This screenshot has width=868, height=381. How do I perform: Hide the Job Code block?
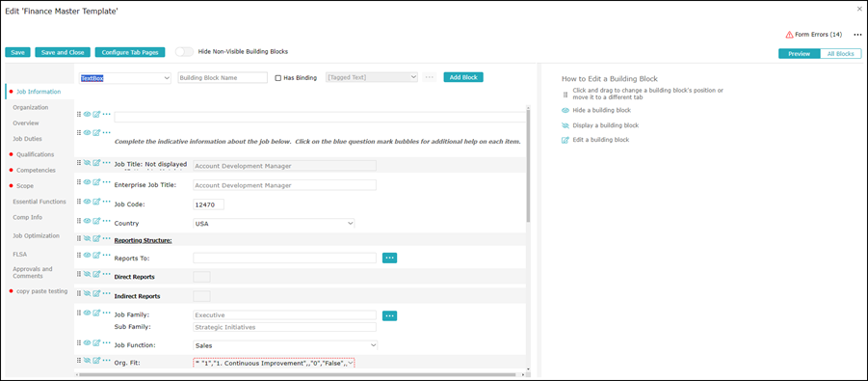point(87,202)
